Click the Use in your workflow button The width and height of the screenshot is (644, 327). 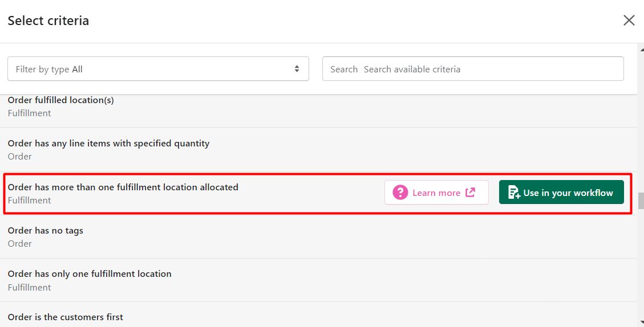561,193
